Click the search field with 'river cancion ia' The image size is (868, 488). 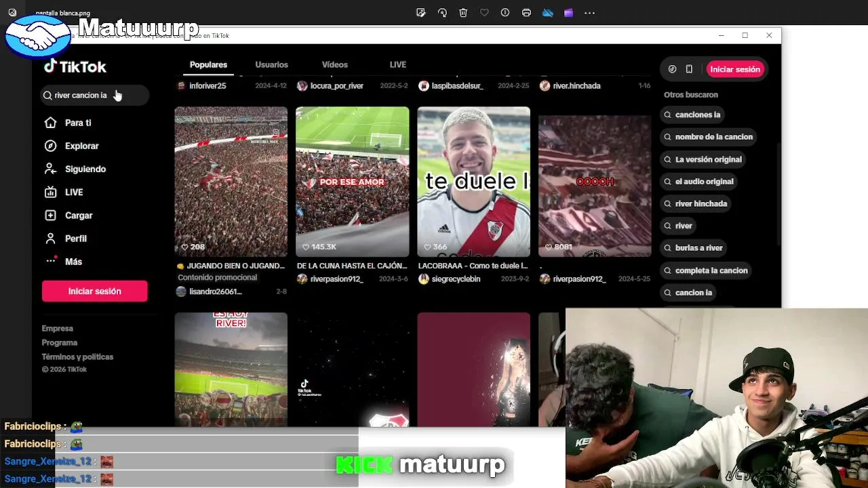[x=94, y=96]
